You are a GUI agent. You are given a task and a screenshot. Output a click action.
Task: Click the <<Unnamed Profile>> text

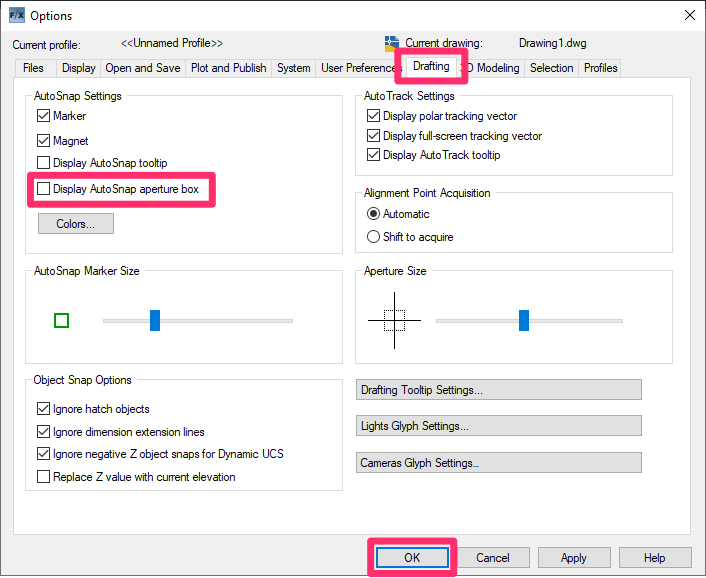172,43
